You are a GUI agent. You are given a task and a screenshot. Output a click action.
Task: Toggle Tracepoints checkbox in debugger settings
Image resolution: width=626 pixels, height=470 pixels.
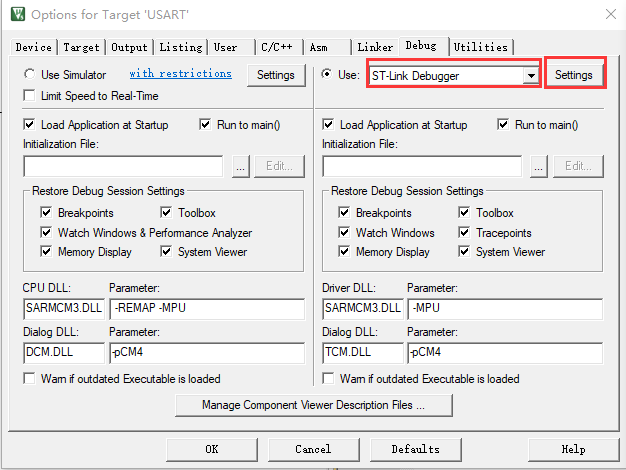coord(465,233)
